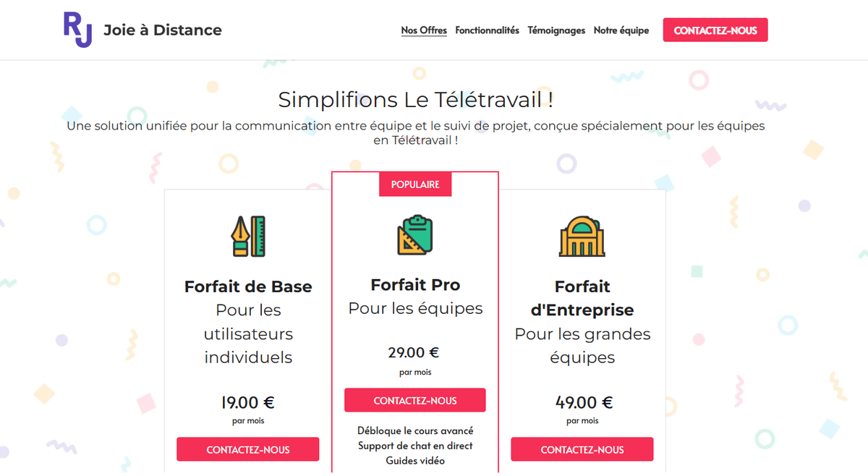Click the POPULAIRE badge
The width and height of the screenshot is (868, 476).
pyautogui.click(x=414, y=184)
